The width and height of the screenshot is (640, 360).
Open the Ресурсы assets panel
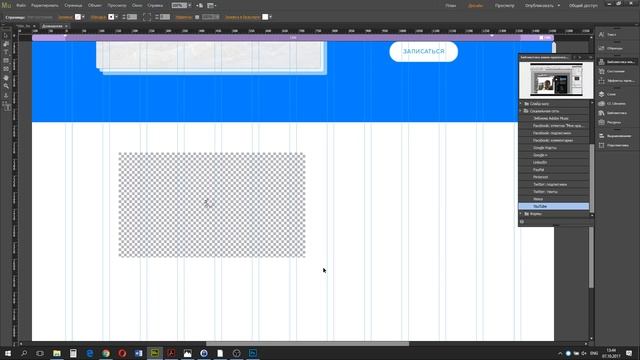click(x=602, y=122)
